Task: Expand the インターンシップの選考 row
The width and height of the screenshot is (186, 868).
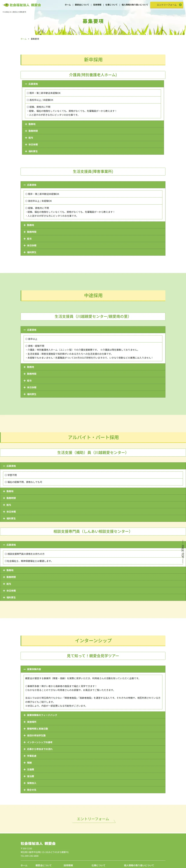Action: (x=93, y=742)
